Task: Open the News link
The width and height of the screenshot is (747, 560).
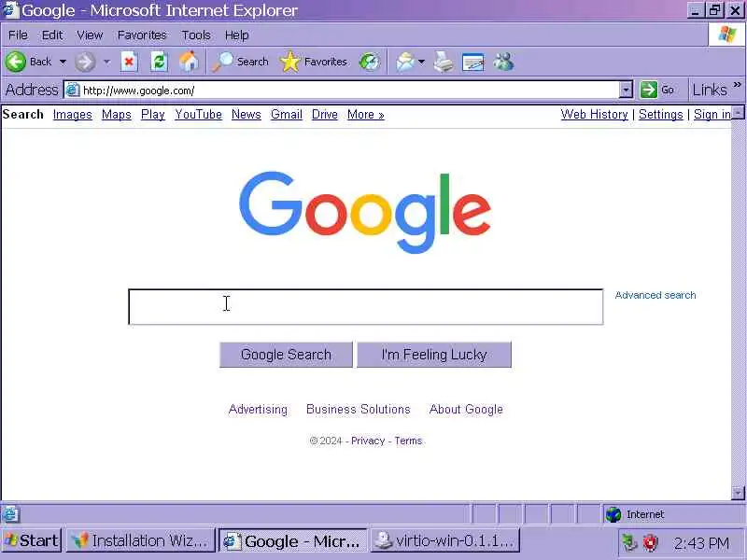Action: coord(247,114)
